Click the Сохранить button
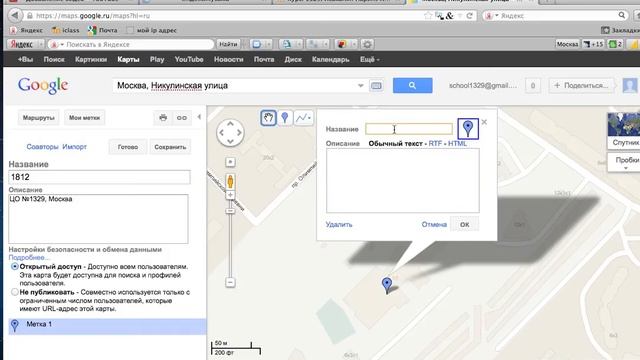This screenshot has height=360, width=640. click(170, 147)
